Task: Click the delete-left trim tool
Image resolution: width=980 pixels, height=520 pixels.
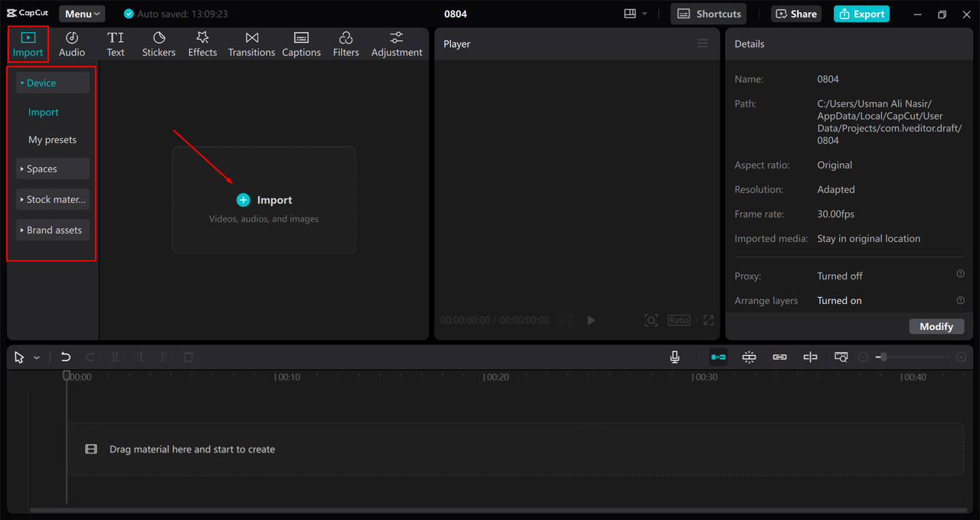Action: coord(139,357)
